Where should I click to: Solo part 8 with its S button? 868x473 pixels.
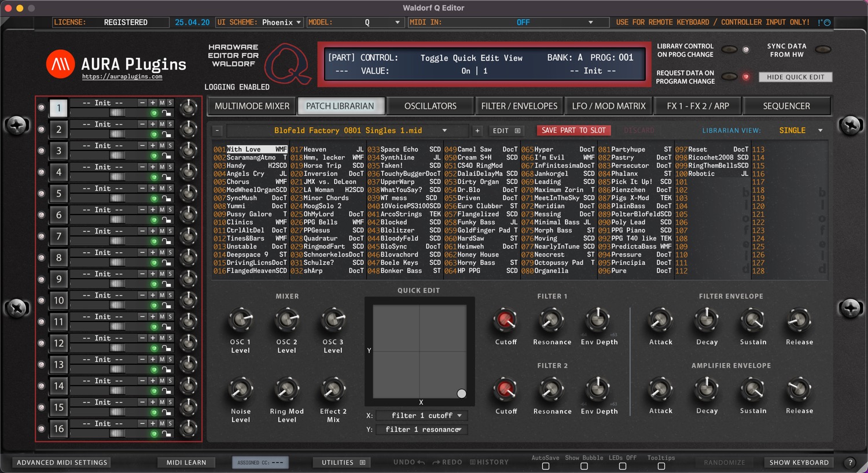(x=170, y=253)
